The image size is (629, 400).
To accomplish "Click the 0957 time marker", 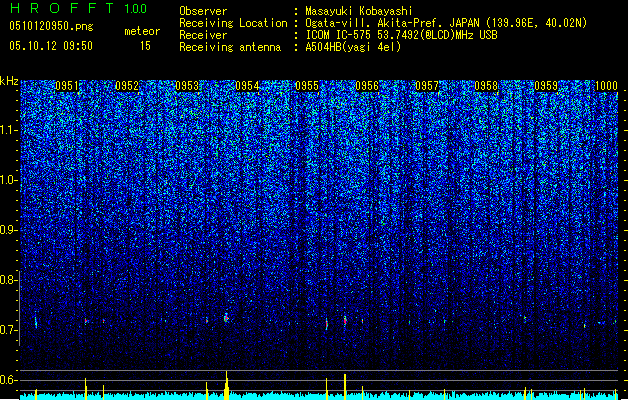I will pyautogui.click(x=427, y=85).
